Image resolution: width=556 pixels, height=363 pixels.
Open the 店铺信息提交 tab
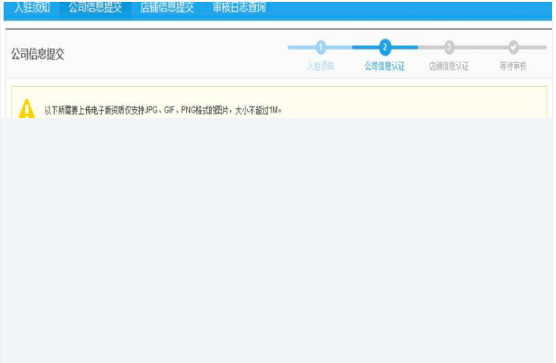(167, 8)
